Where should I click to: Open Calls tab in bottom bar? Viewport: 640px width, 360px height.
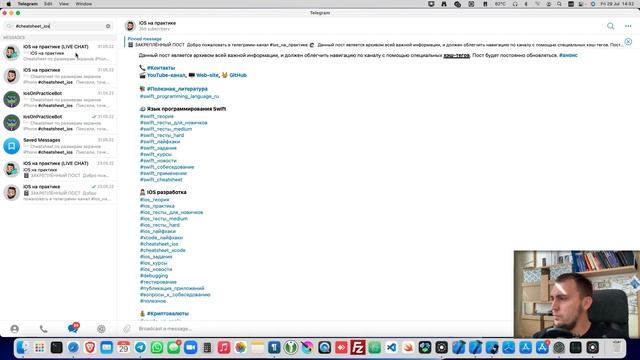(x=44, y=329)
